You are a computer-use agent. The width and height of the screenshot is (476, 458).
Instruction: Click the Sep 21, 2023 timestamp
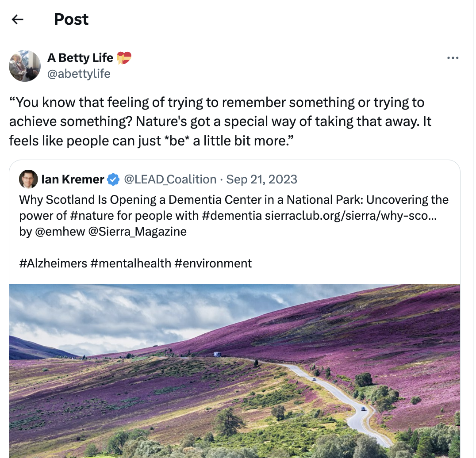(261, 179)
